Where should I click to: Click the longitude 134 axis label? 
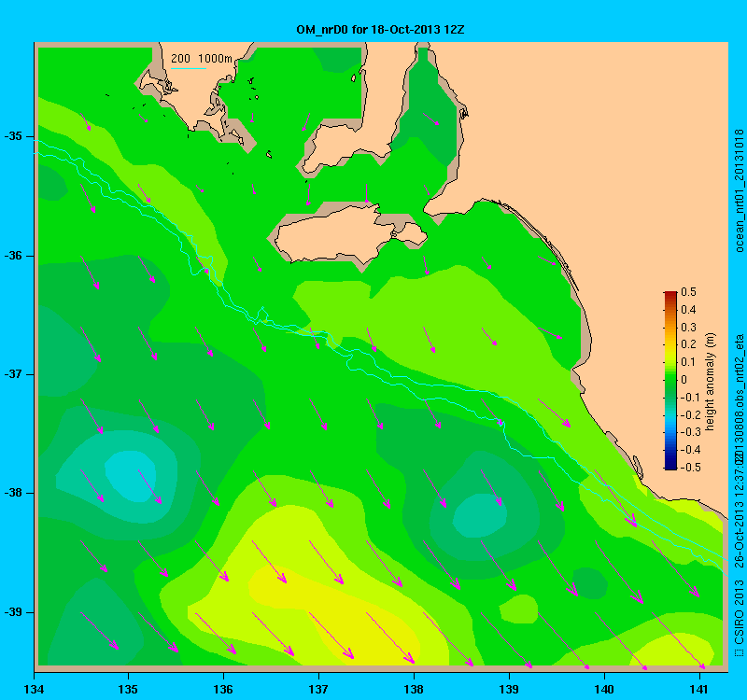(35, 689)
